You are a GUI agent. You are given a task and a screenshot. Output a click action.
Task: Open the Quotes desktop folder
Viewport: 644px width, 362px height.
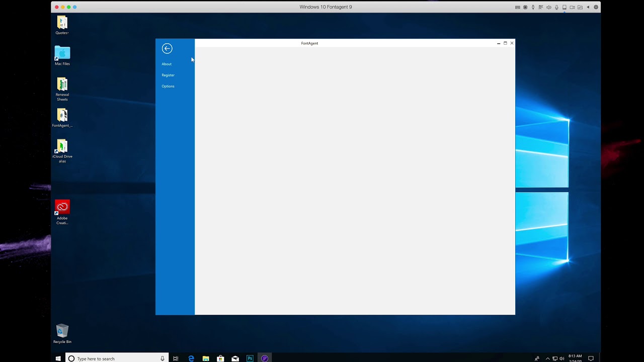pyautogui.click(x=62, y=26)
